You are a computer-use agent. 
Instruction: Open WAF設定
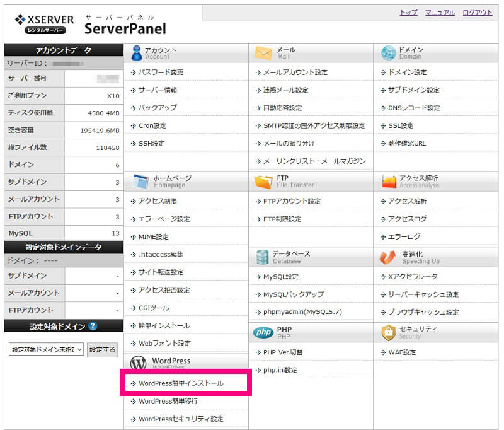click(402, 352)
